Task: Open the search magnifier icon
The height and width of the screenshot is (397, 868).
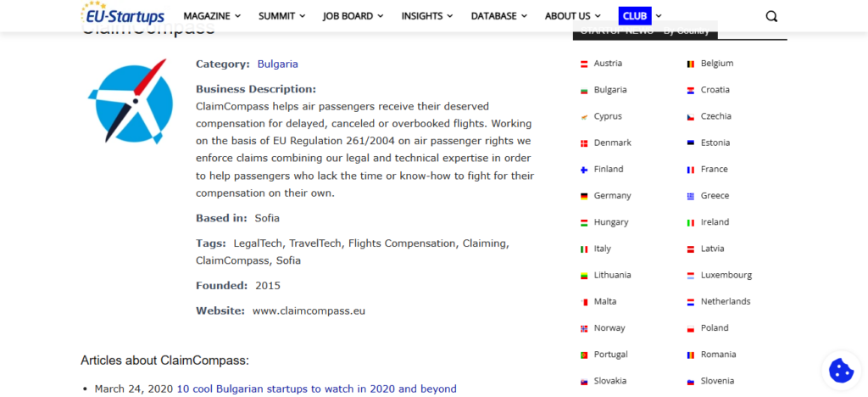Action: coord(771,17)
